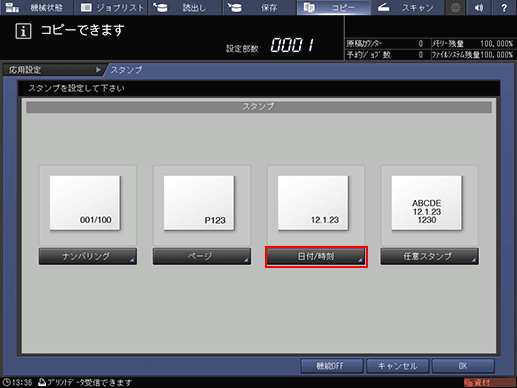Open the 日付/時刻 stamp settings
Viewport: 517px width, 388px height.
316,256
